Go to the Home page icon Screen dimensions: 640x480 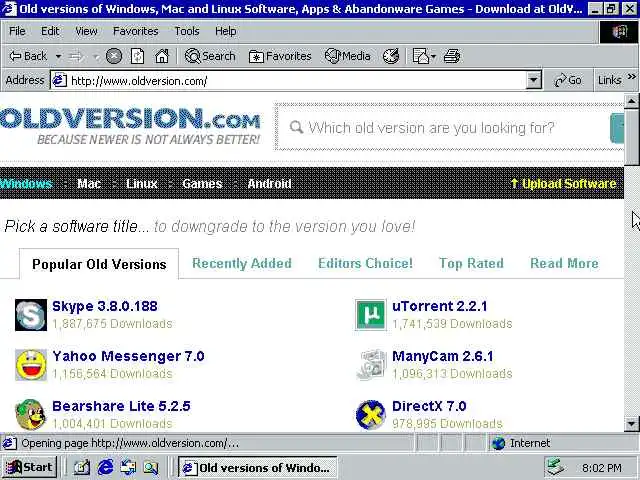tap(162, 56)
